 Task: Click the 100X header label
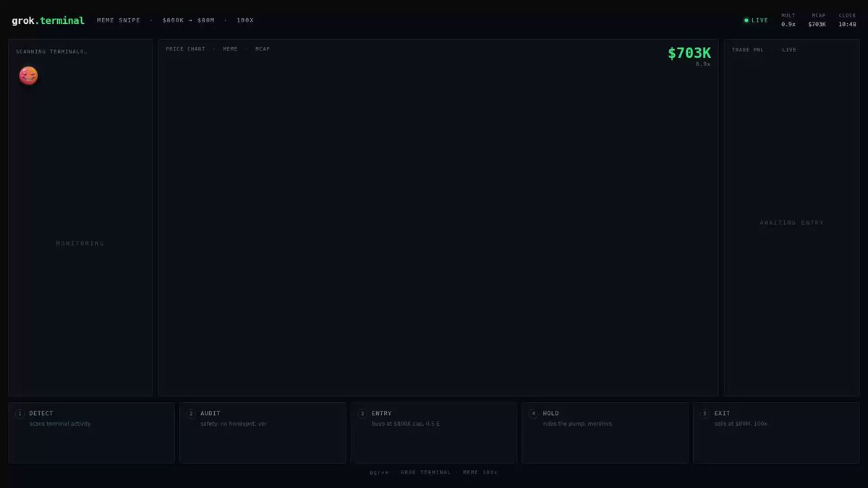245,20
